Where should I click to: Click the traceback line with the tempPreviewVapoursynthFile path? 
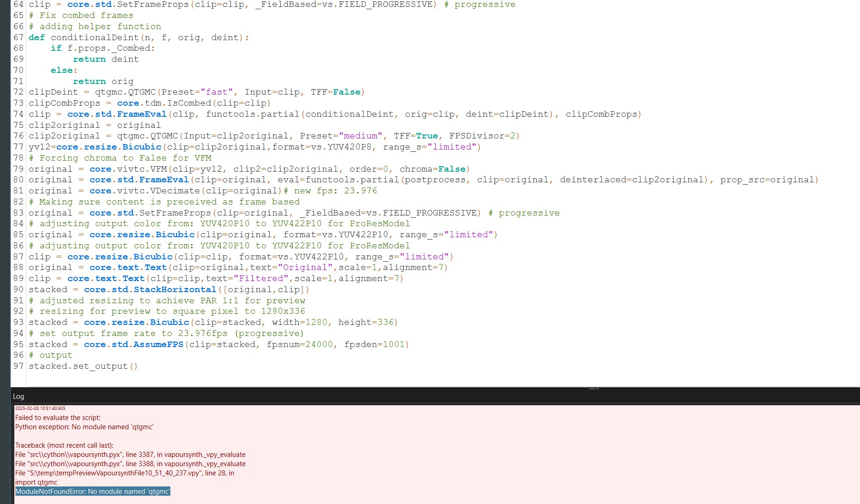pyautogui.click(x=125, y=473)
